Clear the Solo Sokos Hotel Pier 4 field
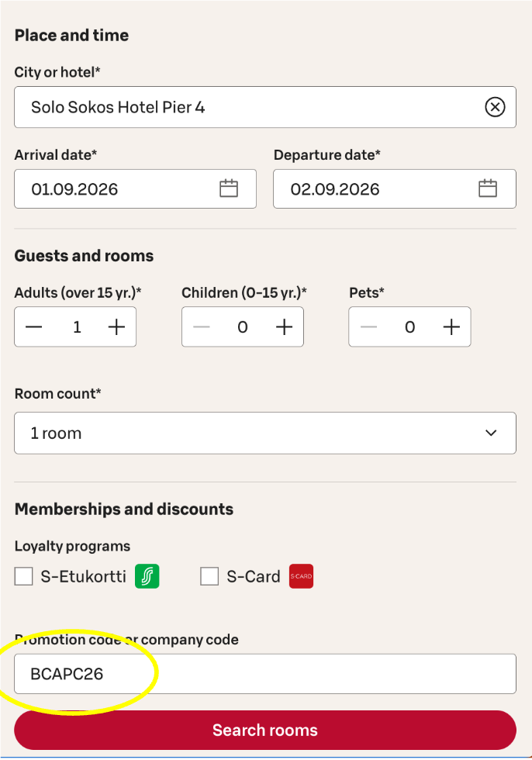 [x=495, y=107]
